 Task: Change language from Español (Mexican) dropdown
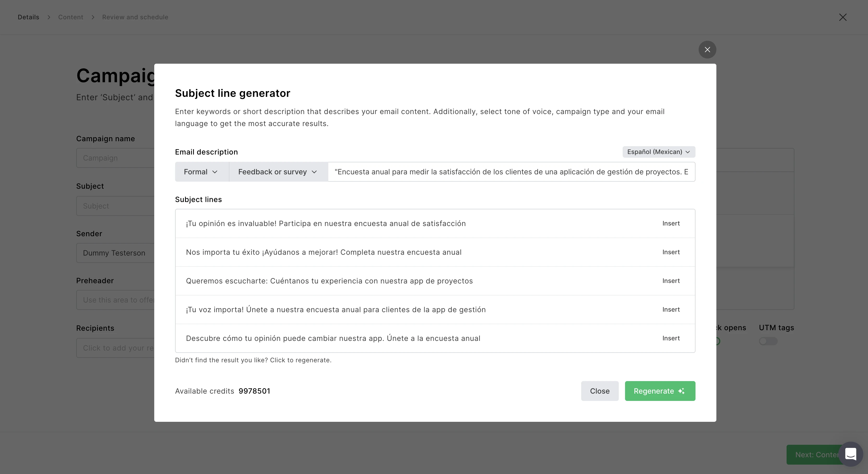[658, 152]
